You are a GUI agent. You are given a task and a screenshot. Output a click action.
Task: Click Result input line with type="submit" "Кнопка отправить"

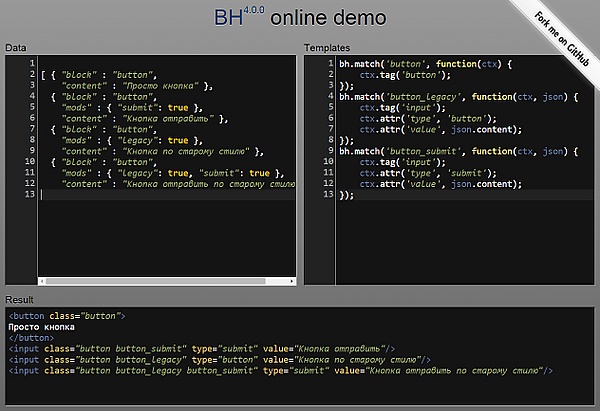202,349
